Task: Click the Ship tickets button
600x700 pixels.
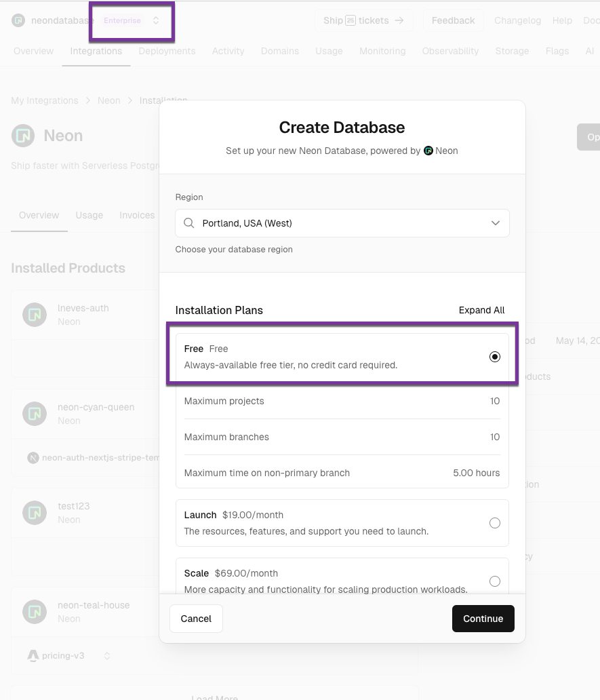Action: click(363, 20)
